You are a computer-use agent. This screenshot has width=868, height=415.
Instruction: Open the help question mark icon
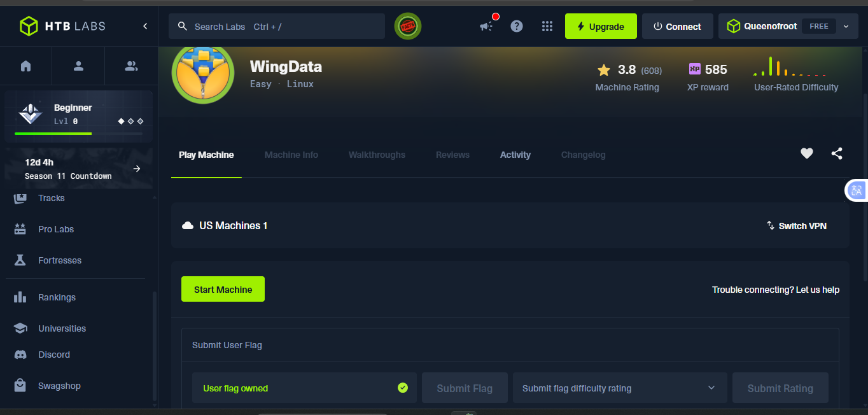[517, 26]
